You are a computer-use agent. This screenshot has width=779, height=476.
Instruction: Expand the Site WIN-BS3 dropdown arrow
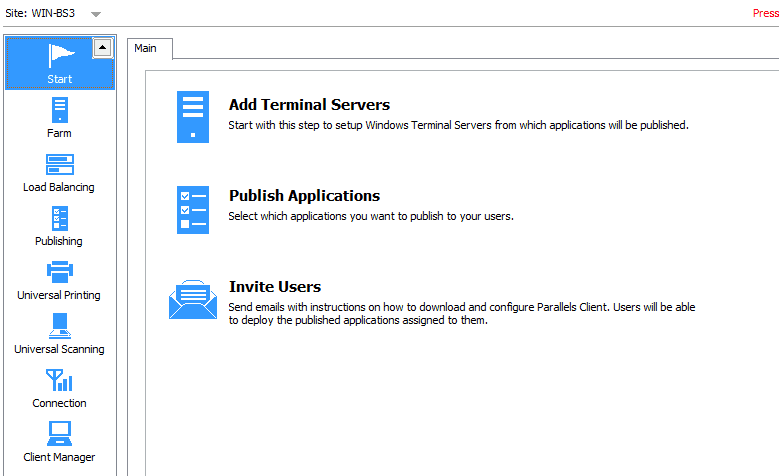tap(96, 14)
